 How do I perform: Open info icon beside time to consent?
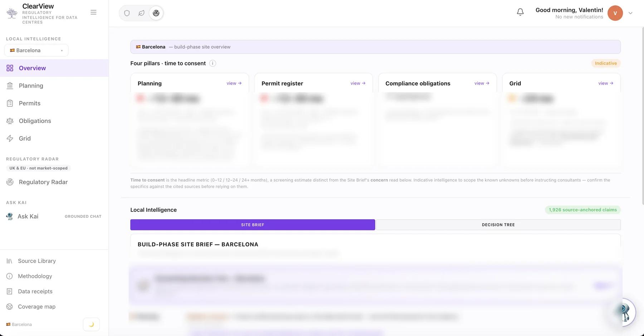213,63
